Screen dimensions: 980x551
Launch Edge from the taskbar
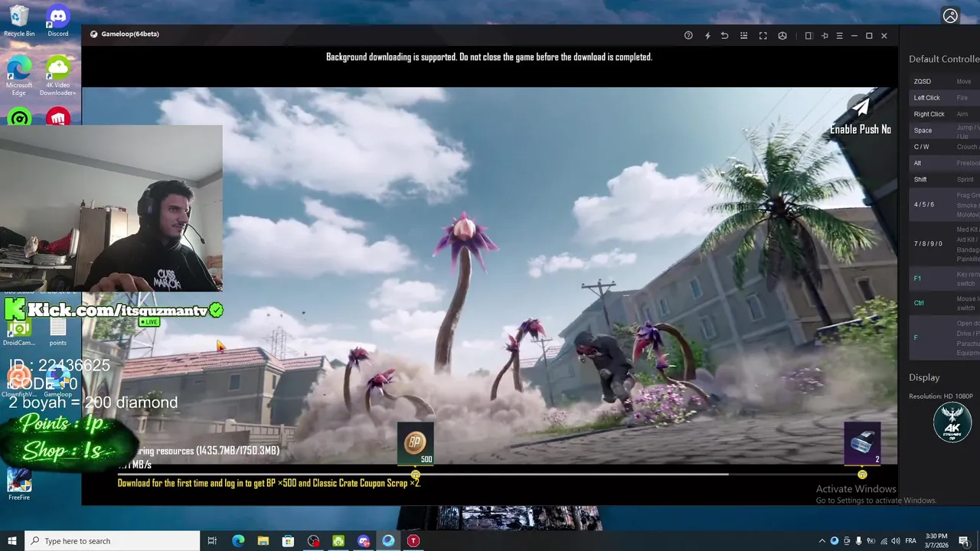(x=238, y=541)
